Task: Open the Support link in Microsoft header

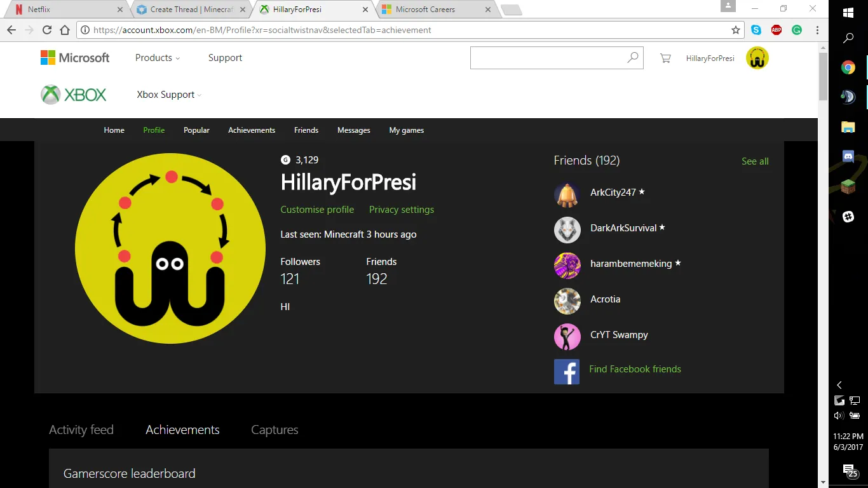Action: (x=225, y=58)
